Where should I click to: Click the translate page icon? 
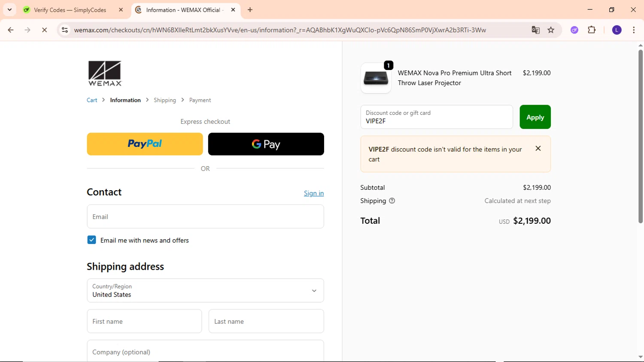coord(535,30)
